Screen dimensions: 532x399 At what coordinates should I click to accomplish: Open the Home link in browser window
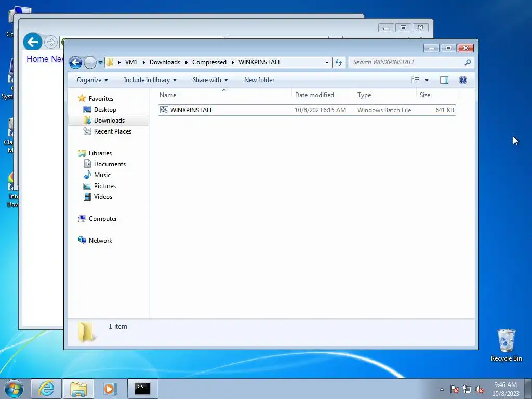37,59
